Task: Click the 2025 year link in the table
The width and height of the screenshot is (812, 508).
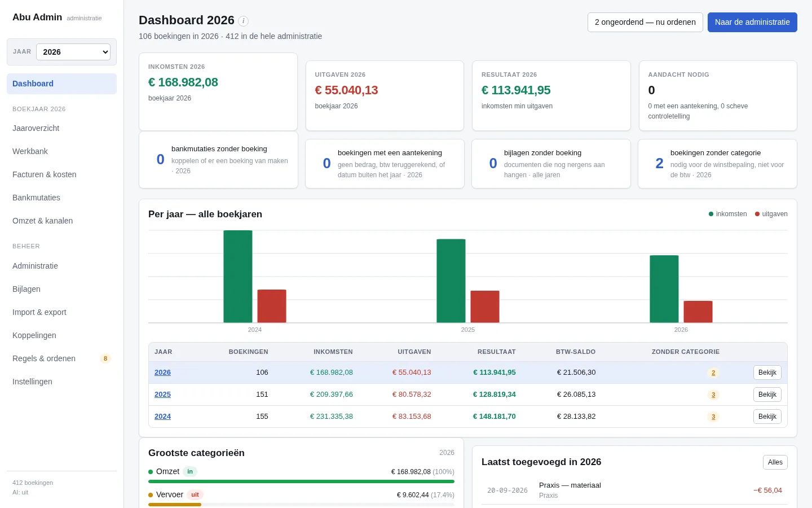Action: point(162,395)
